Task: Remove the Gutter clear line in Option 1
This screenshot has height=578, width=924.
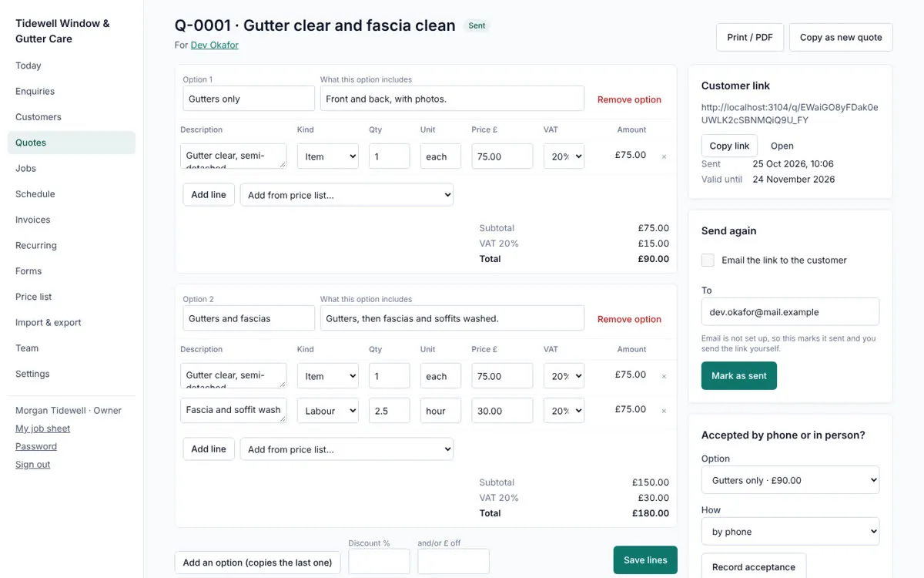Action: click(x=664, y=156)
